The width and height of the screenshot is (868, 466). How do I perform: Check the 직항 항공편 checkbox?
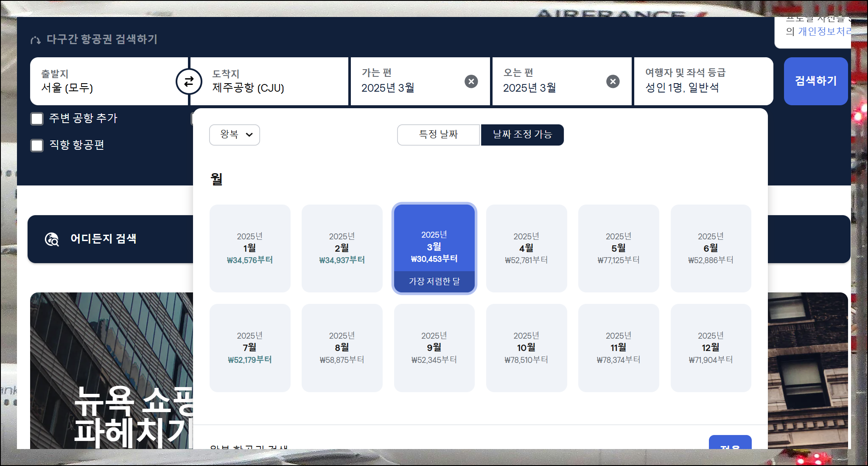[37, 146]
